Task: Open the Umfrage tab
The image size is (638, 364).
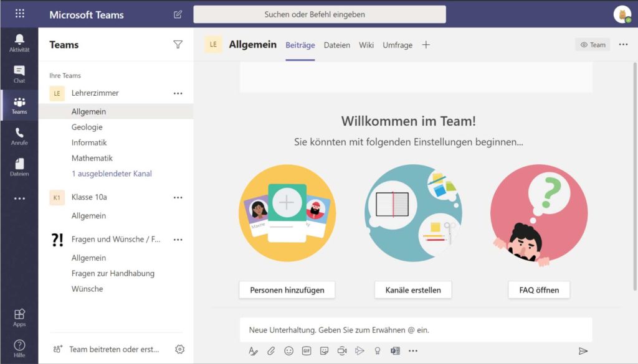Action: pos(398,45)
